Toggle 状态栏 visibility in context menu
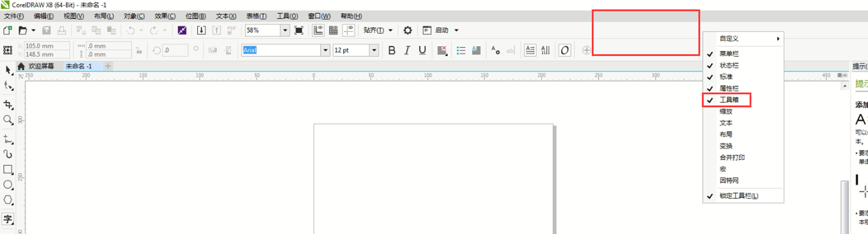Screen dimensions: 868x234 729,65
